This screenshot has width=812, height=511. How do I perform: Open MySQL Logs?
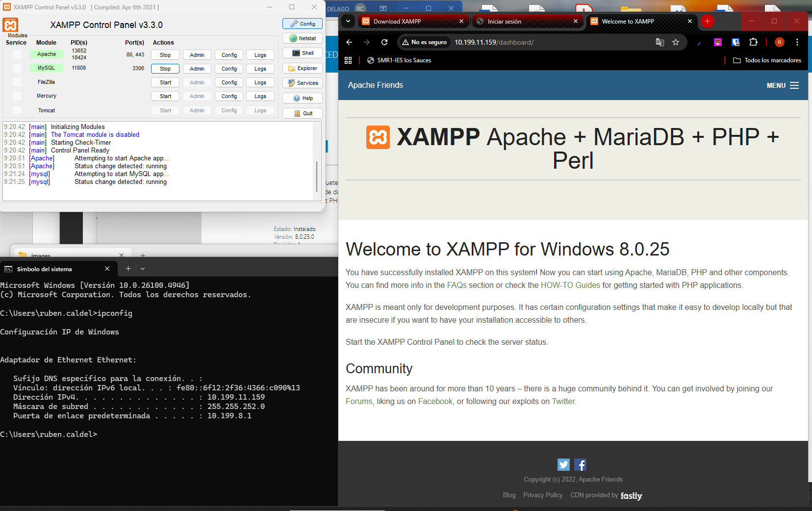pyautogui.click(x=260, y=69)
